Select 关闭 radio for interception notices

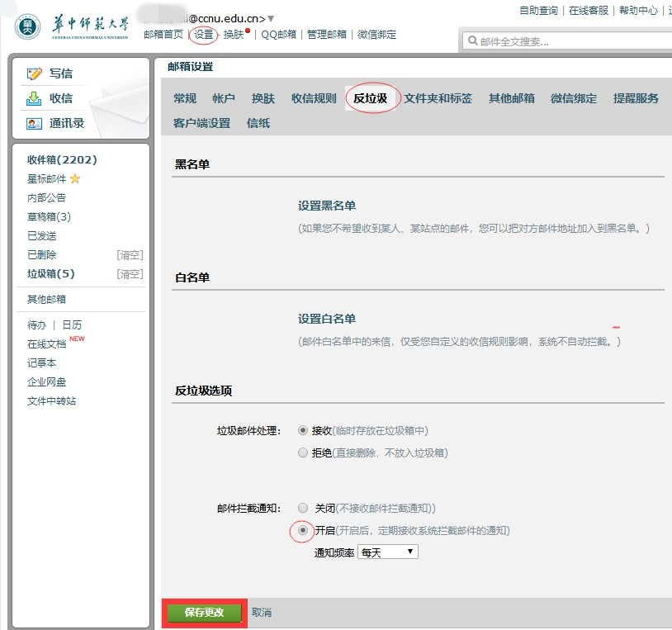point(303,508)
